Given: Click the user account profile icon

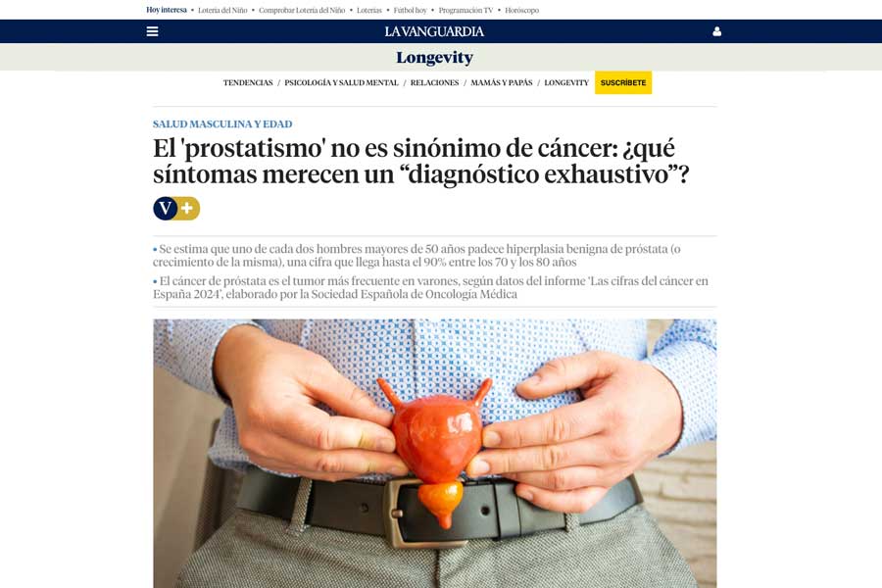Looking at the screenshot, I should (x=716, y=31).
